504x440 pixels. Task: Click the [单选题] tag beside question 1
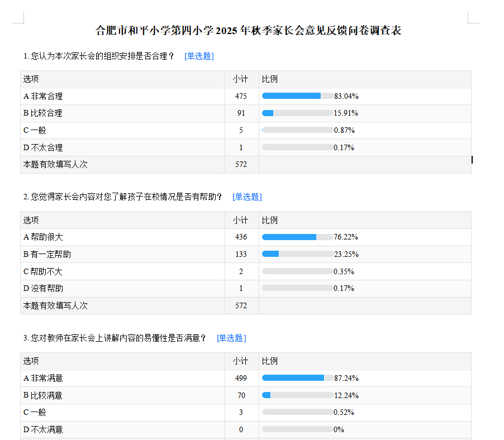[199, 56]
